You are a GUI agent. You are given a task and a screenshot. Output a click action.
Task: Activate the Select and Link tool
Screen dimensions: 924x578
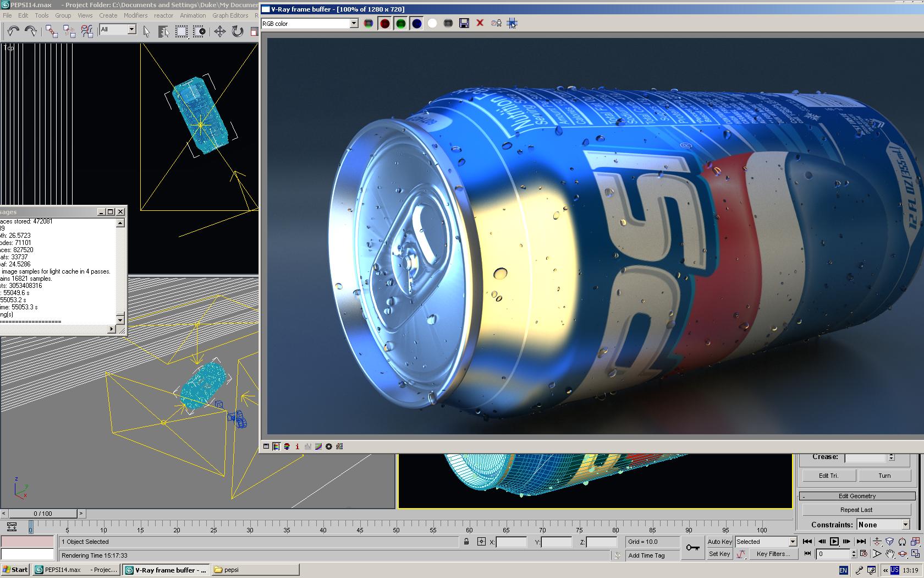click(x=51, y=31)
